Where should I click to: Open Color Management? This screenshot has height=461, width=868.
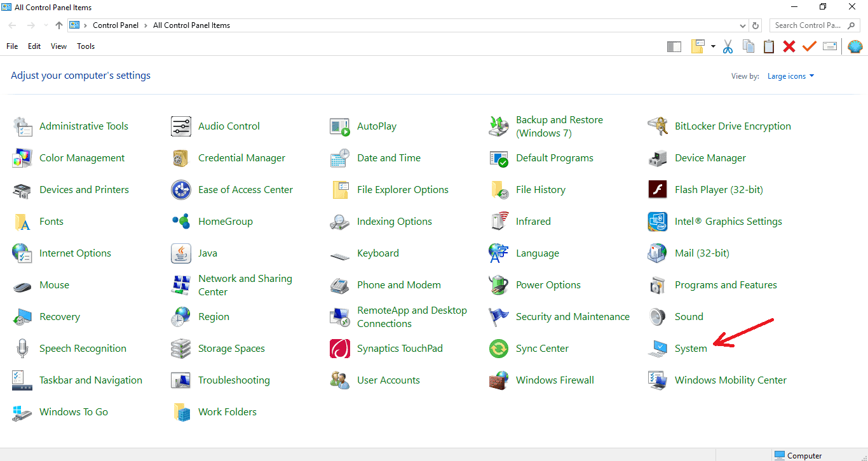[x=69, y=158]
